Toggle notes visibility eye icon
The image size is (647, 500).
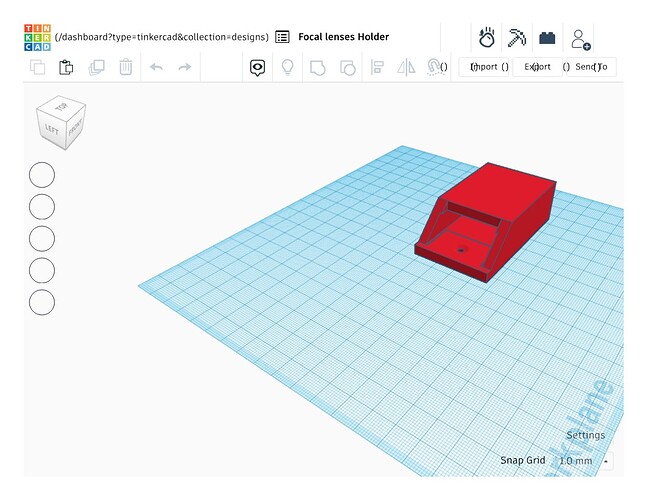click(x=257, y=67)
